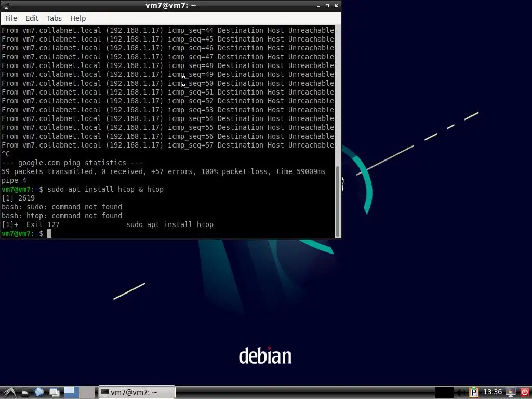Open the volume control speaker icon
The height and width of the screenshot is (399, 532).
[460, 393]
